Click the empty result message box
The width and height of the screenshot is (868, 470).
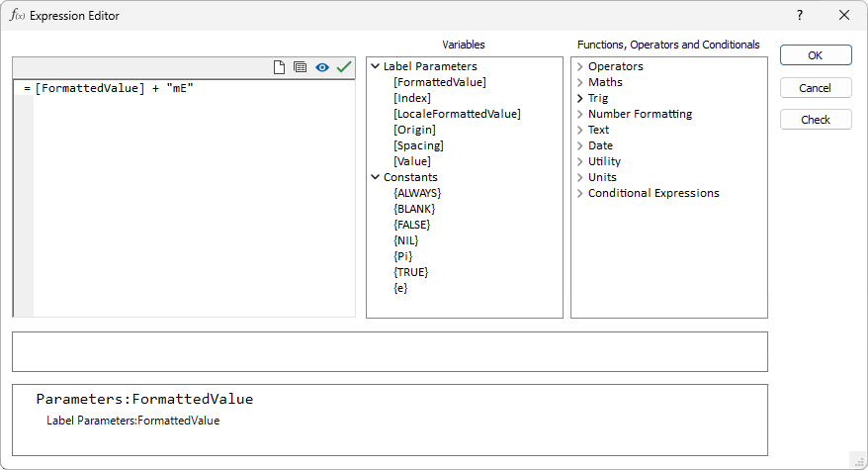(390, 352)
